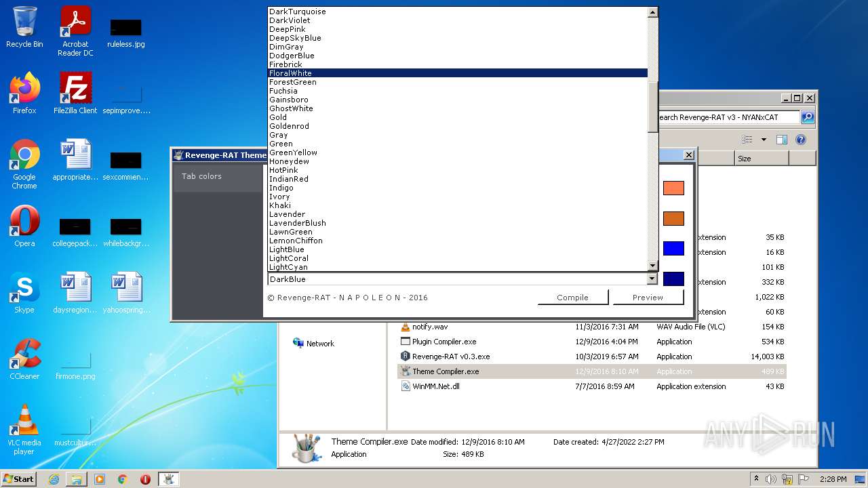This screenshot has width=868, height=488.
Task: Open the view options dropdown arrow in Explorer
Action: [764, 140]
